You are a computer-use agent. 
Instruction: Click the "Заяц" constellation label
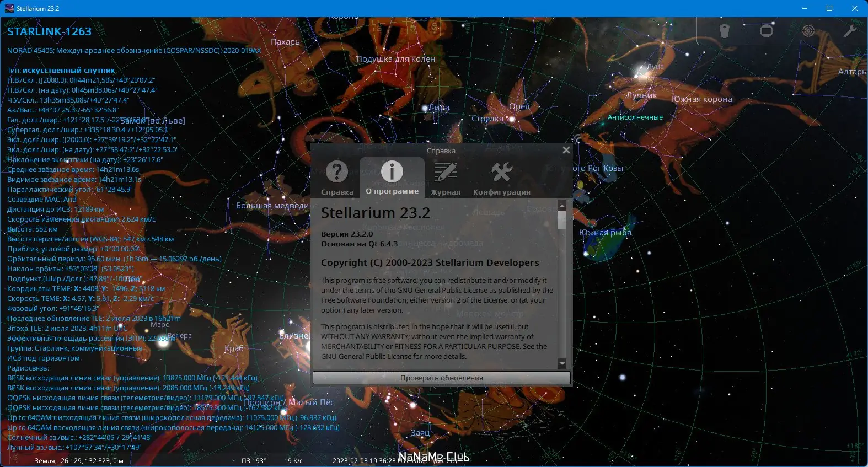pyautogui.click(x=420, y=433)
